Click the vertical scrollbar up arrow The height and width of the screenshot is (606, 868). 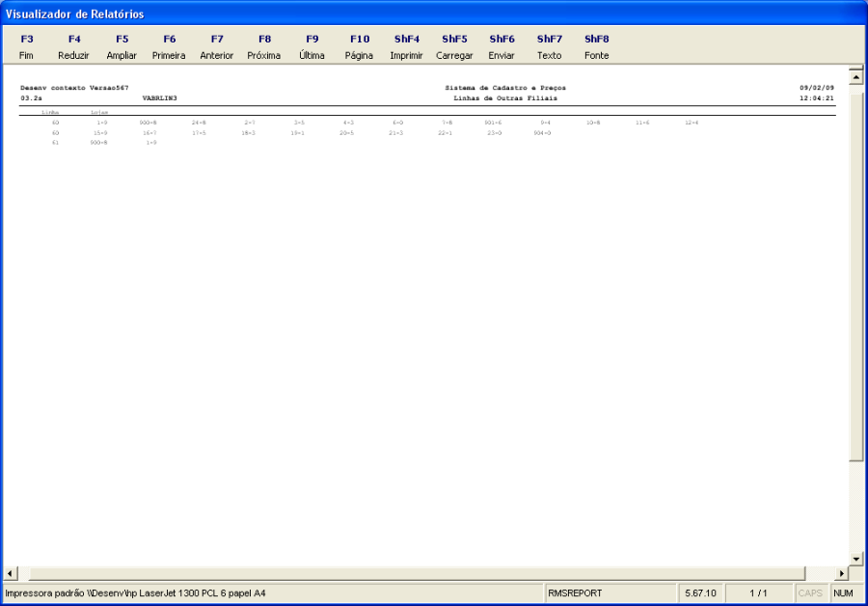click(855, 77)
